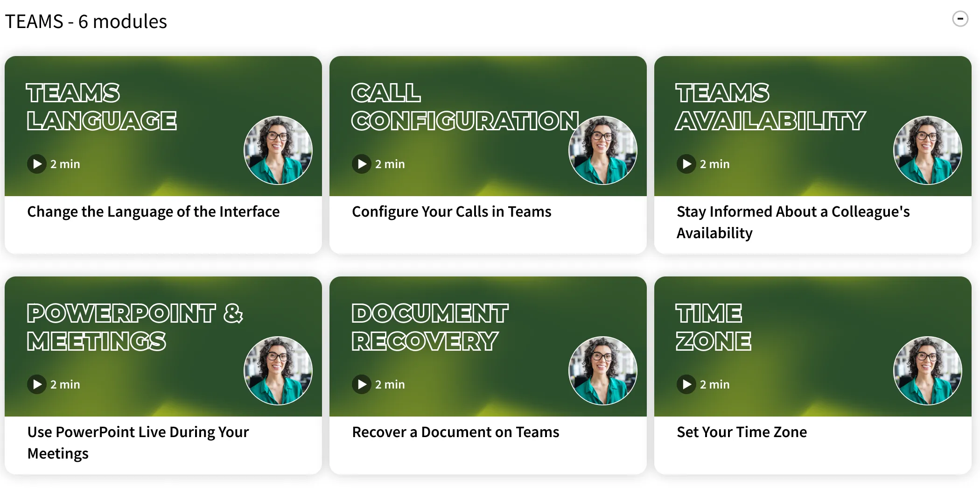Image resolution: width=980 pixels, height=495 pixels.
Task: Click '2 min' duration on Teams Language card
Action: 65,164
